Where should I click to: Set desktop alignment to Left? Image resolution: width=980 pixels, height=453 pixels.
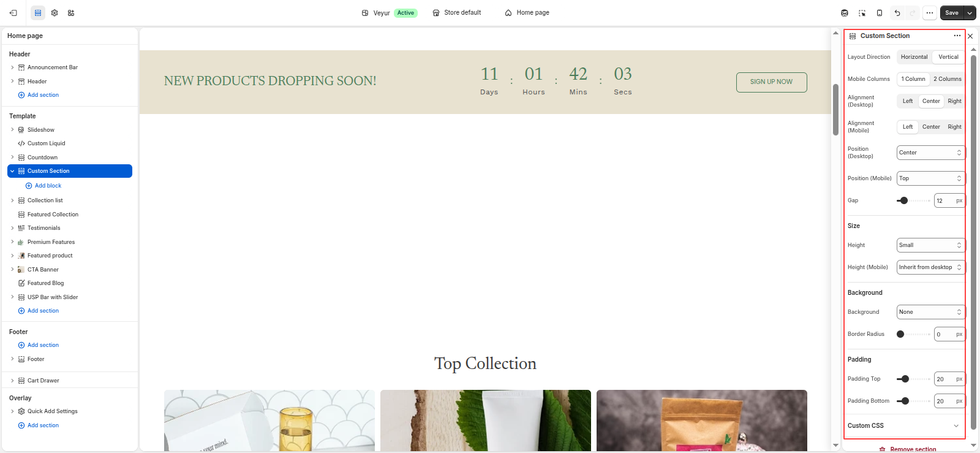908,101
